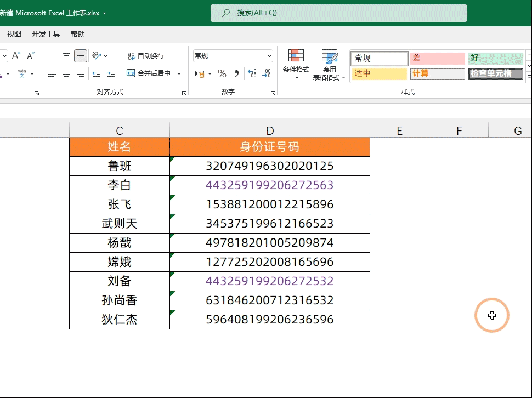The image size is (532, 398).
Task: Click the 搜索 search box
Action: (339, 13)
